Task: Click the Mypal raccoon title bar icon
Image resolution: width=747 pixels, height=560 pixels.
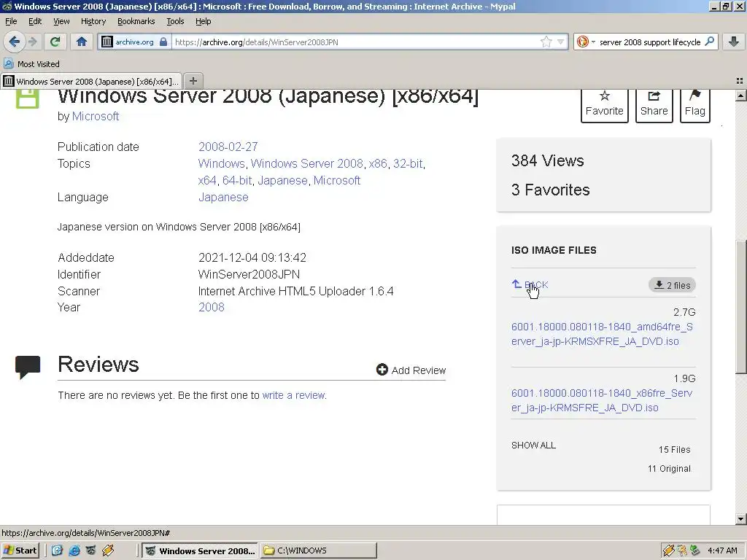Action: 7,6
